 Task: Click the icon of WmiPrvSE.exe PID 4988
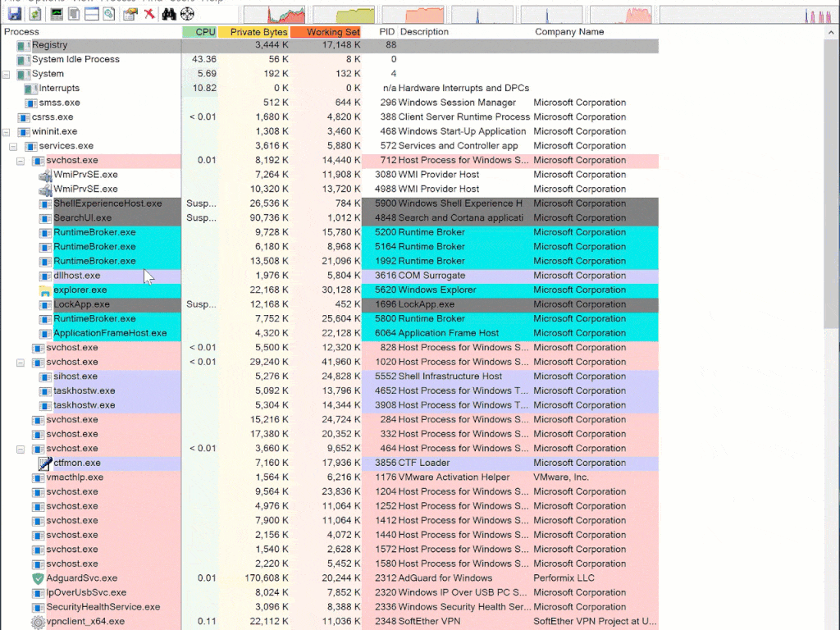click(x=45, y=189)
